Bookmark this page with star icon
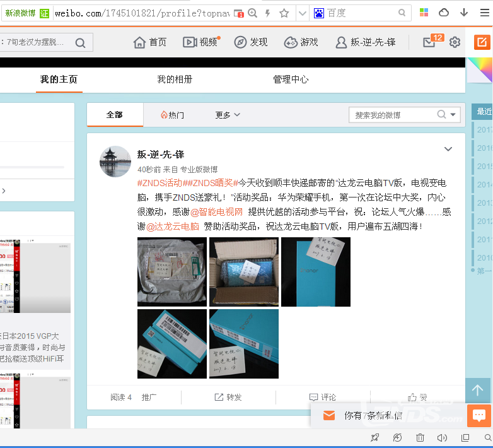The height and width of the screenshot is (448, 493). point(284,13)
